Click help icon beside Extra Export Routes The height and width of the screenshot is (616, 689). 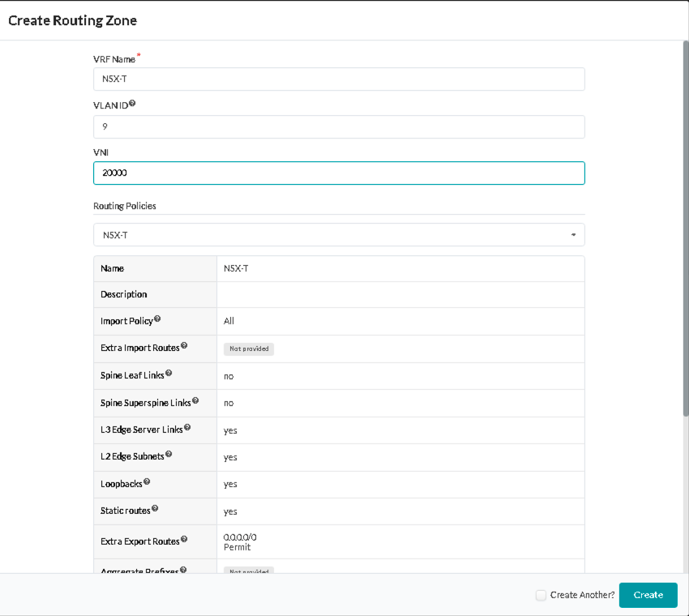click(184, 539)
